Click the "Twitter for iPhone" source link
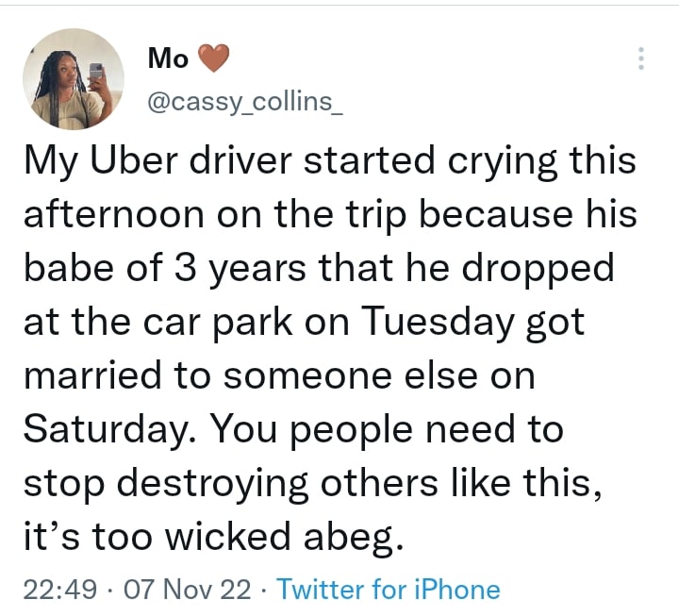This screenshot has height=616, width=679. pyautogui.click(x=389, y=590)
